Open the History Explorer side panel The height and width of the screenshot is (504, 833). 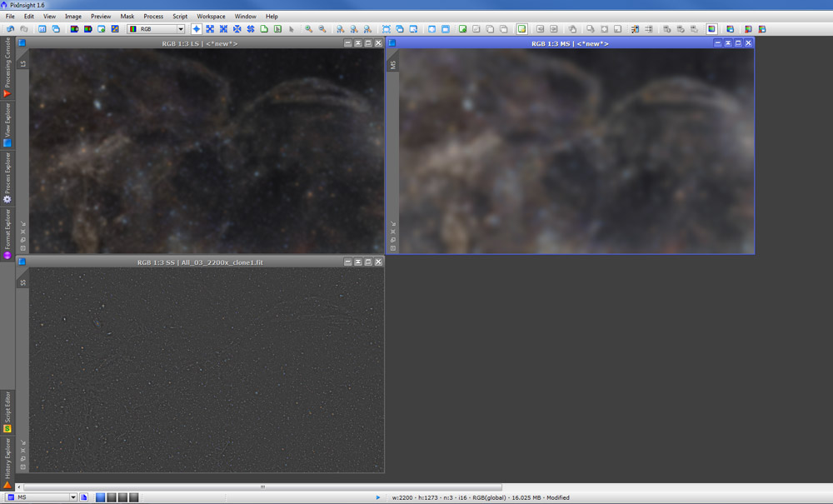[7, 457]
